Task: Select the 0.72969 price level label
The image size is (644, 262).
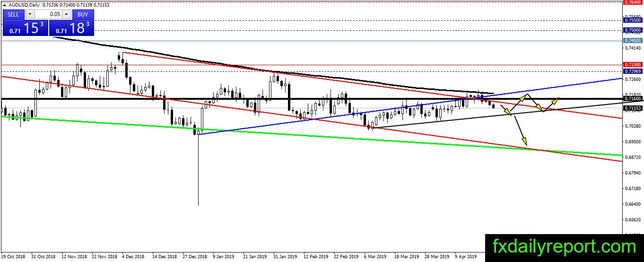Action: pos(633,71)
